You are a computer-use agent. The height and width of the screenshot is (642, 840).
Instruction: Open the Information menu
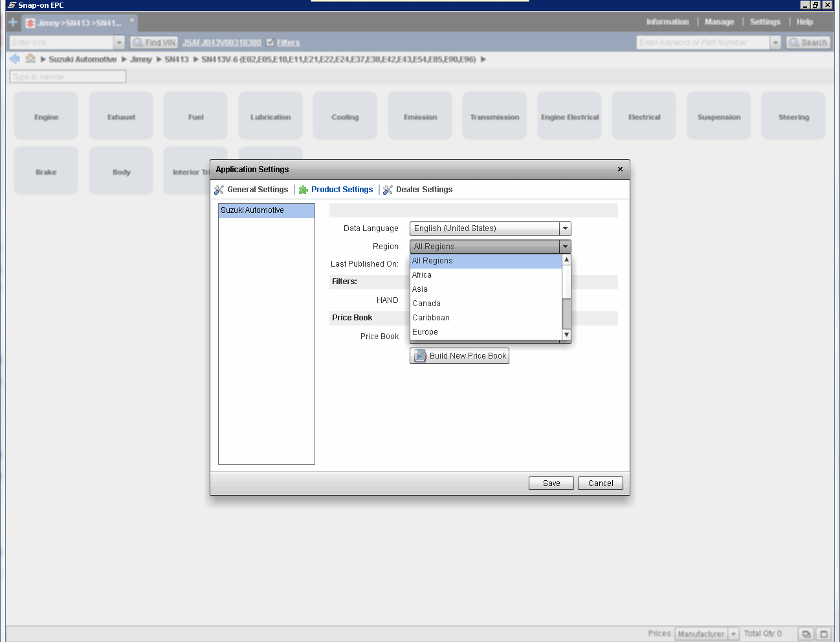click(667, 22)
